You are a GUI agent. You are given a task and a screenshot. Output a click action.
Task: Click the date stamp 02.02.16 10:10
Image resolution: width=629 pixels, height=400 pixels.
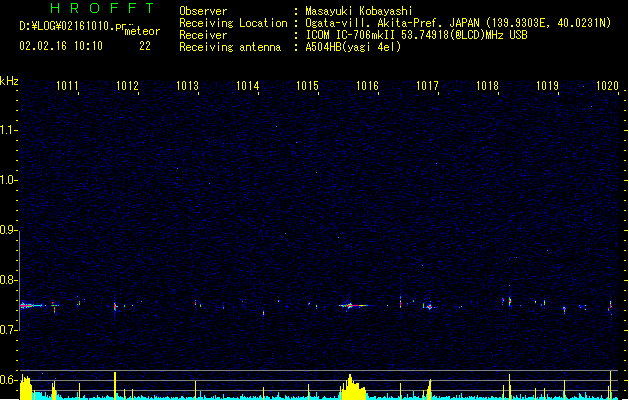click(61, 46)
